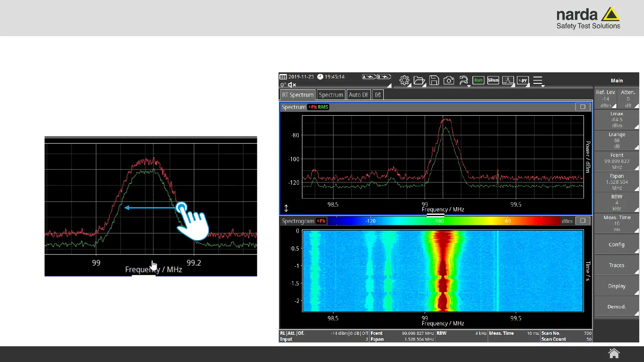The width and height of the screenshot is (644, 362).
Task: Open the >.py script icon
Action: [523, 80]
